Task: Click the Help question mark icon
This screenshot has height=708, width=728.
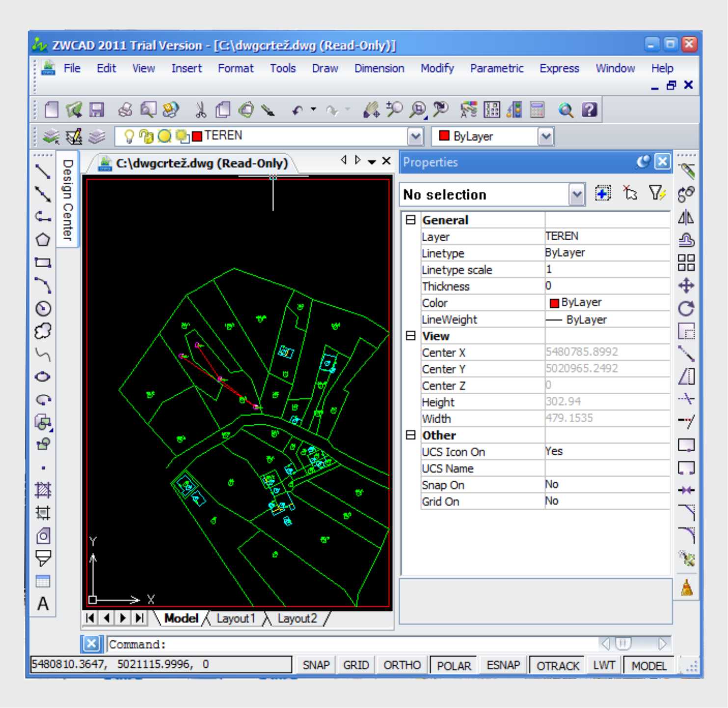Action: coord(590,109)
